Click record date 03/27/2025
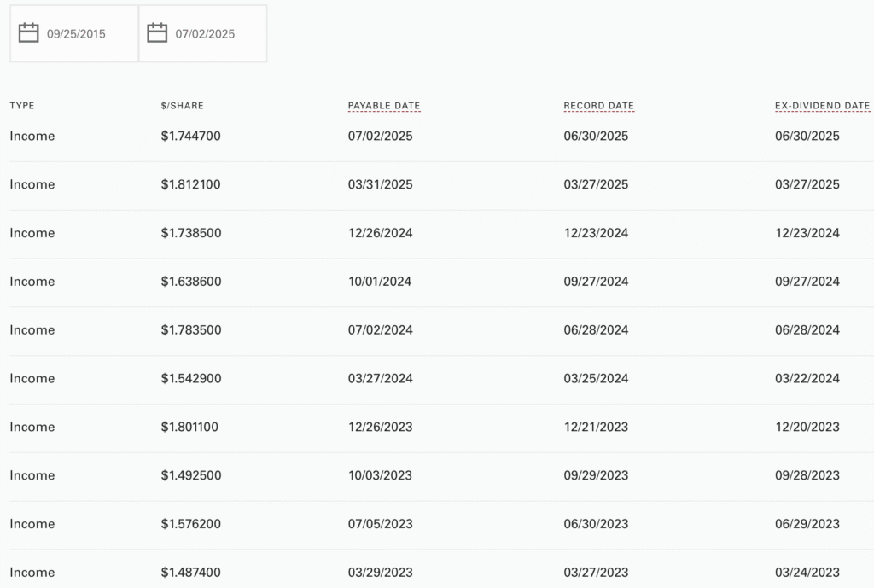The height and width of the screenshot is (588, 874). [596, 184]
